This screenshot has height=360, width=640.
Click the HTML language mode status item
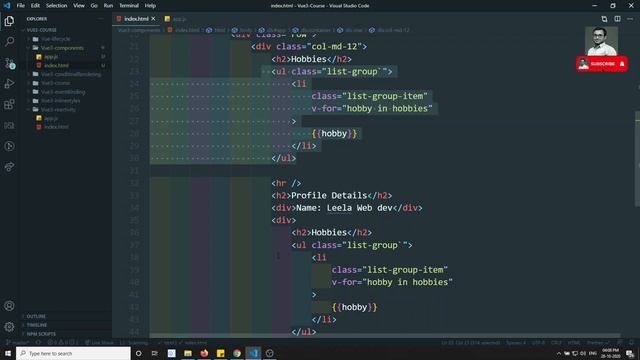coord(573,343)
